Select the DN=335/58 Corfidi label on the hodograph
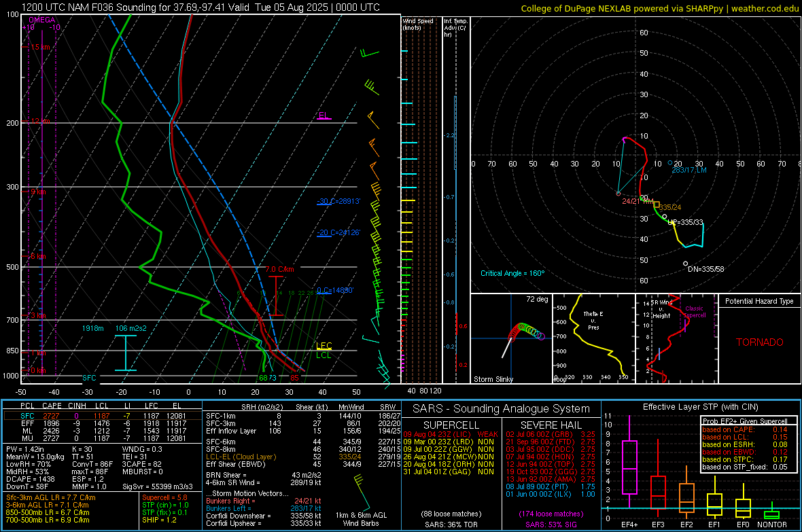The width and height of the screenshot is (802, 532). point(706,269)
